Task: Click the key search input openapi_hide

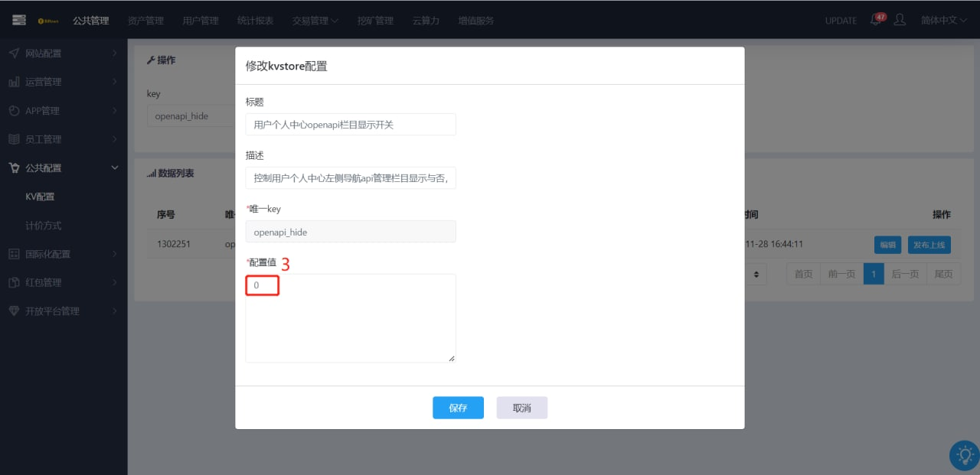Action: point(191,117)
